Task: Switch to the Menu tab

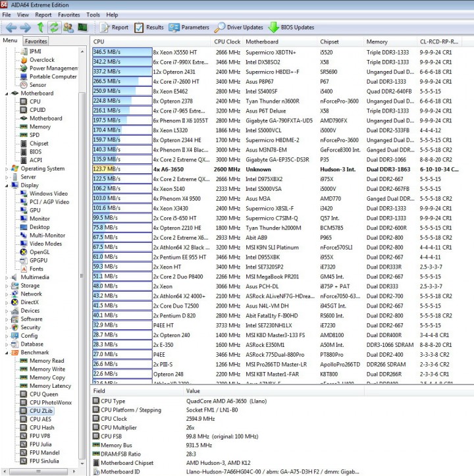Action: click(x=10, y=40)
